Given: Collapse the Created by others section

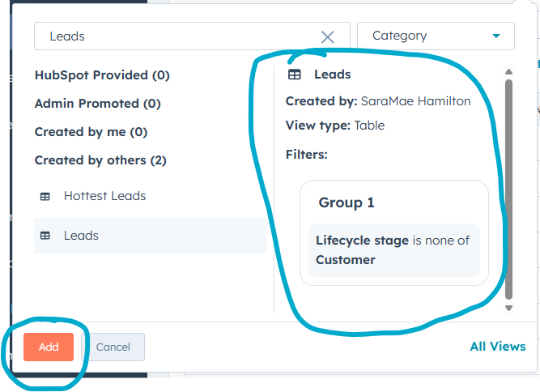Looking at the screenshot, I should coord(100,160).
